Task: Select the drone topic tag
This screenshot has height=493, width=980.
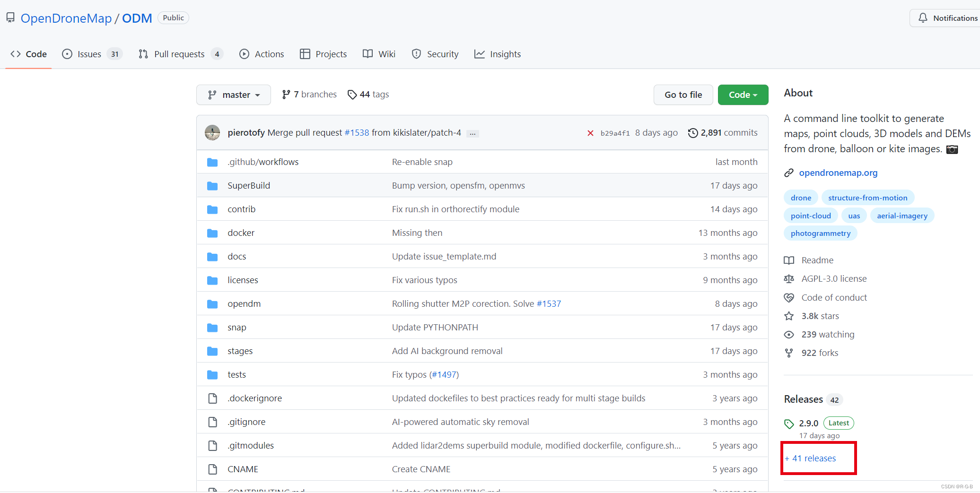Action: click(801, 198)
